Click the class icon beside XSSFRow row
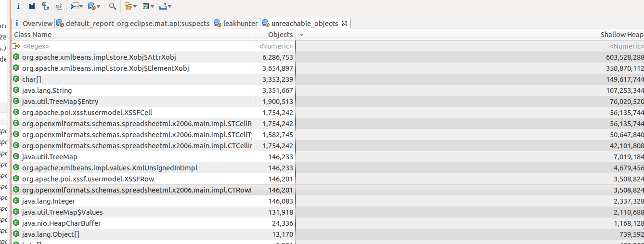This screenshot has height=244, width=644. coord(16,179)
